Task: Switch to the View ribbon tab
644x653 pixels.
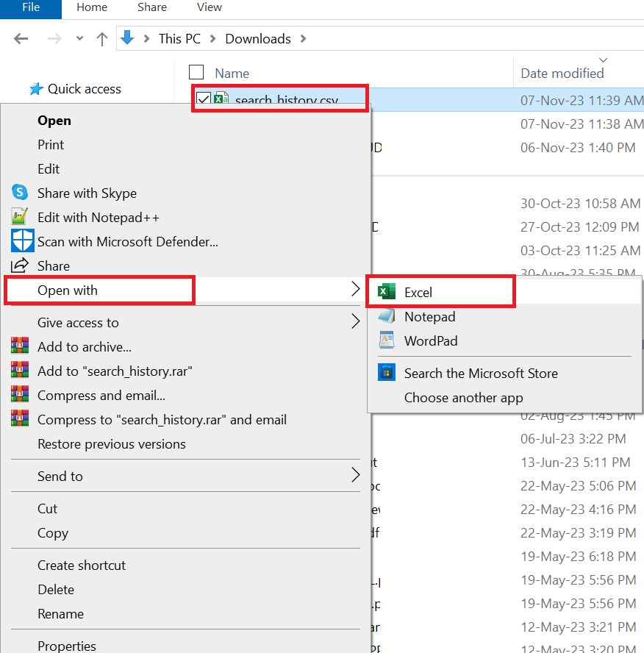Action: coord(210,7)
